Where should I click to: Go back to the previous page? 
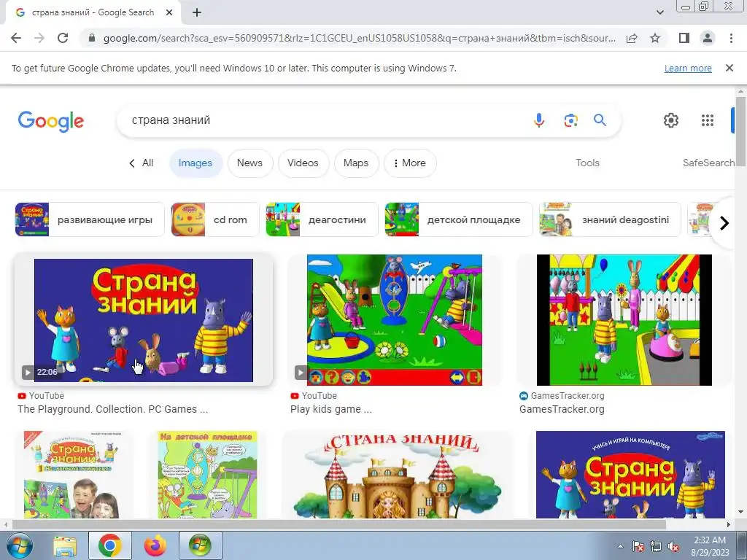(16, 38)
